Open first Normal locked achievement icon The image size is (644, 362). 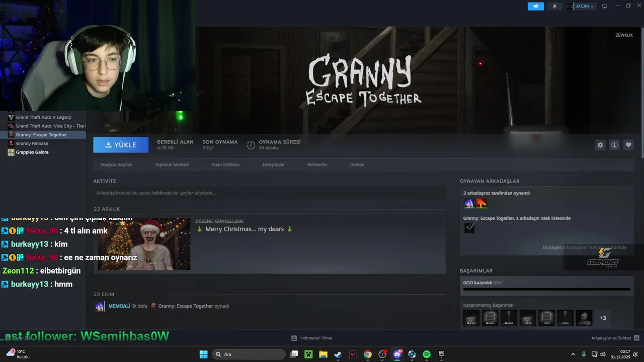(x=471, y=318)
